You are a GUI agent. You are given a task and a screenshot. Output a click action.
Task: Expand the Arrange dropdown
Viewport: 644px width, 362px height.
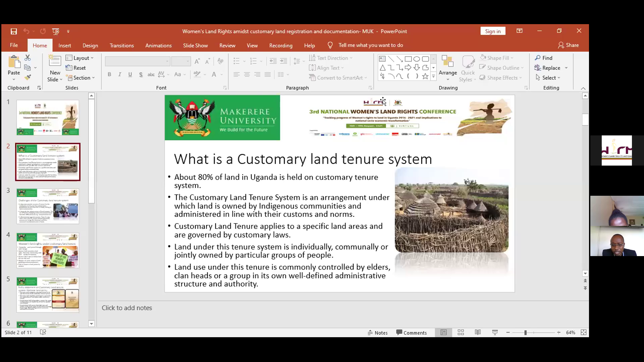click(448, 69)
